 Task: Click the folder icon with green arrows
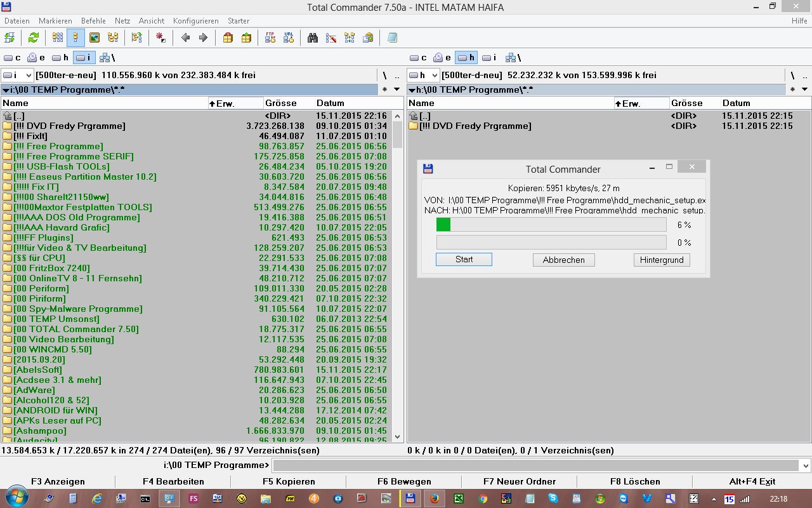tap(136, 38)
